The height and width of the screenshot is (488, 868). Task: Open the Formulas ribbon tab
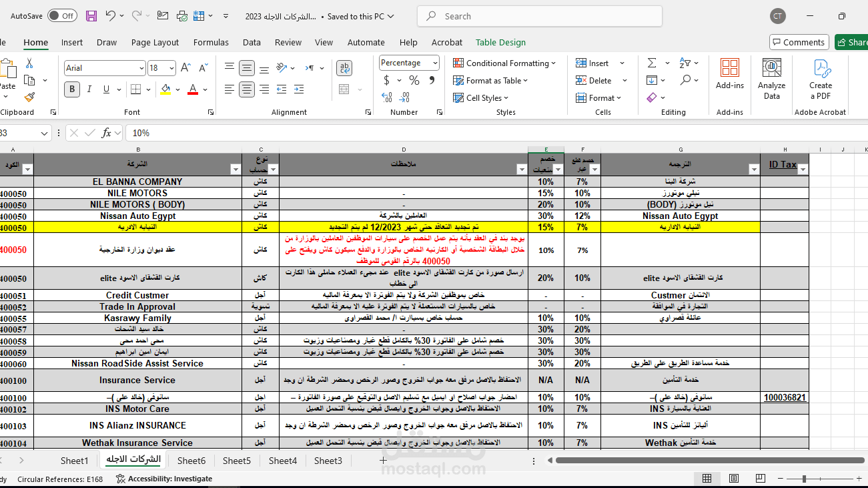[211, 42]
